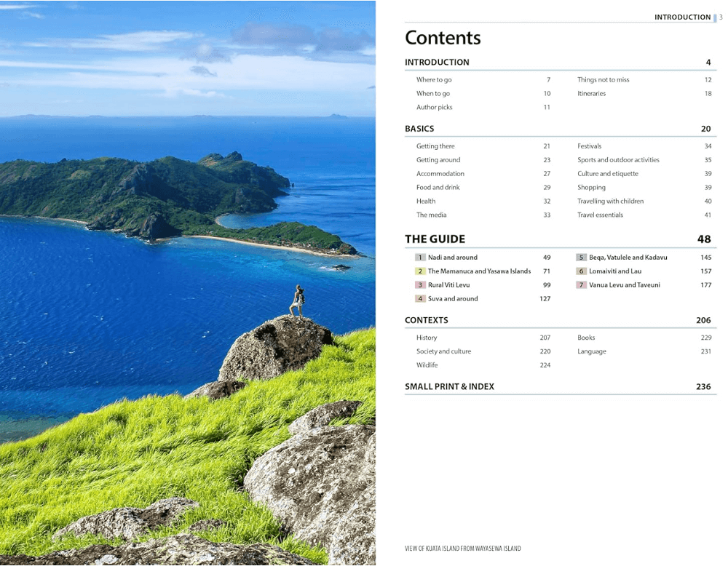Click the chapter 5 number box
The image size is (728, 566).
coord(581,258)
